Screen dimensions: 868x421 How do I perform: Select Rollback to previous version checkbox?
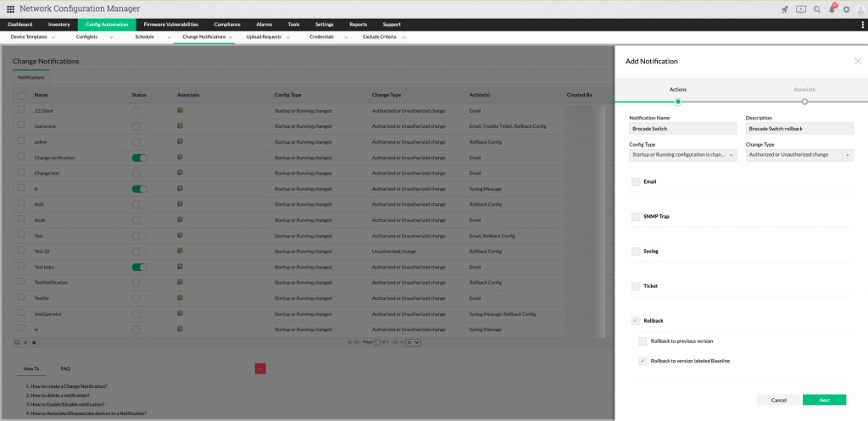pos(643,341)
